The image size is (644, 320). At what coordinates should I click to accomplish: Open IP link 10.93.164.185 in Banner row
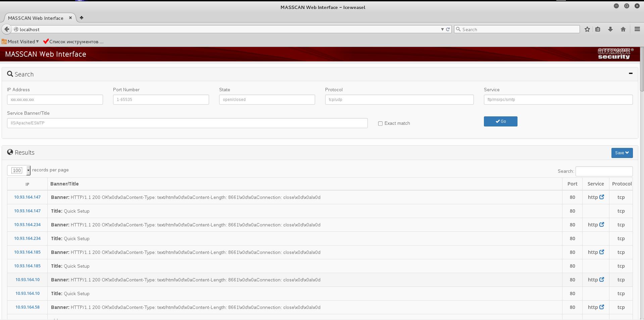(x=27, y=252)
